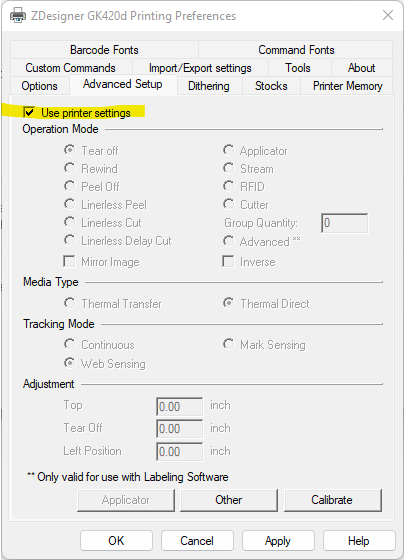The height and width of the screenshot is (560, 404).
Task: Uncheck the Use printer settings checkbox
Action: click(x=29, y=112)
